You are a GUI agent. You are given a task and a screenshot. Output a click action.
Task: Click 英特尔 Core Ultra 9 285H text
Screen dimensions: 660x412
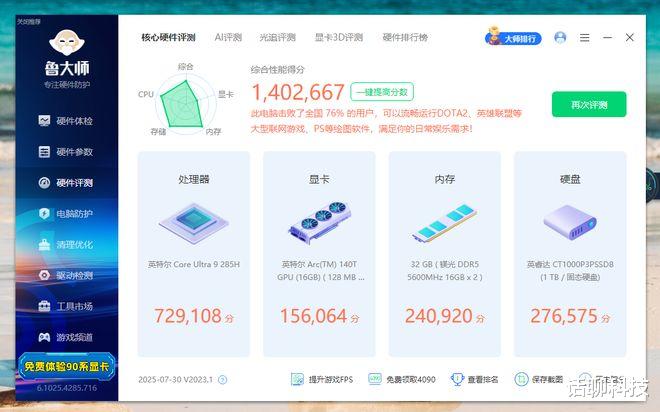(x=194, y=264)
